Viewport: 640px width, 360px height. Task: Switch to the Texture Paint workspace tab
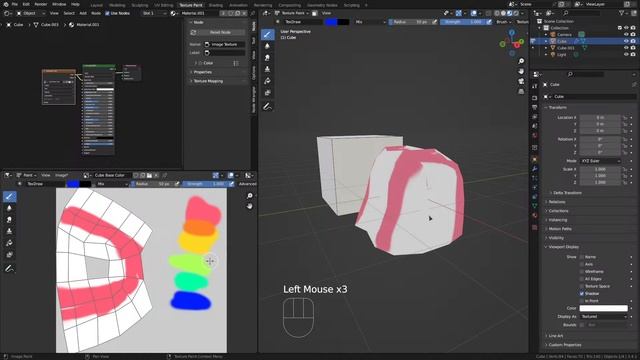click(x=191, y=5)
